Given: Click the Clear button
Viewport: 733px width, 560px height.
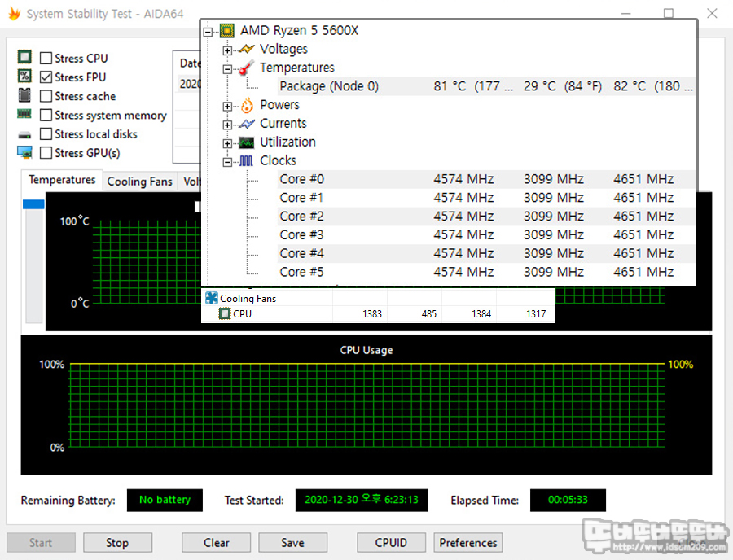Looking at the screenshot, I should click(x=217, y=543).
